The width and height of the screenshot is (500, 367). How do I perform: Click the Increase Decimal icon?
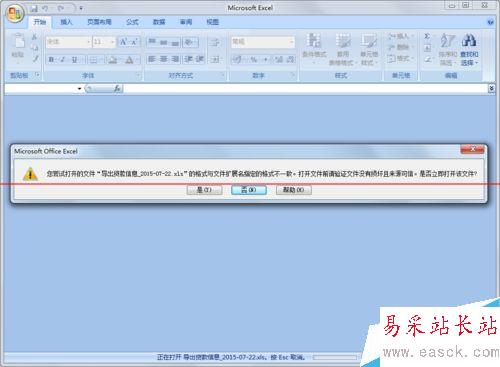pos(279,60)
